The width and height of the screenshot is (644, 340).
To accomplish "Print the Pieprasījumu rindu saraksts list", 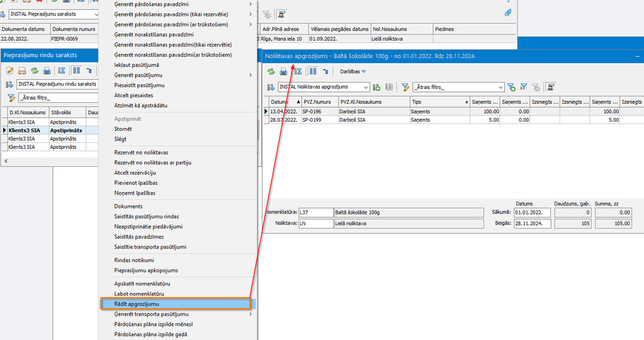I will (47, 71).
